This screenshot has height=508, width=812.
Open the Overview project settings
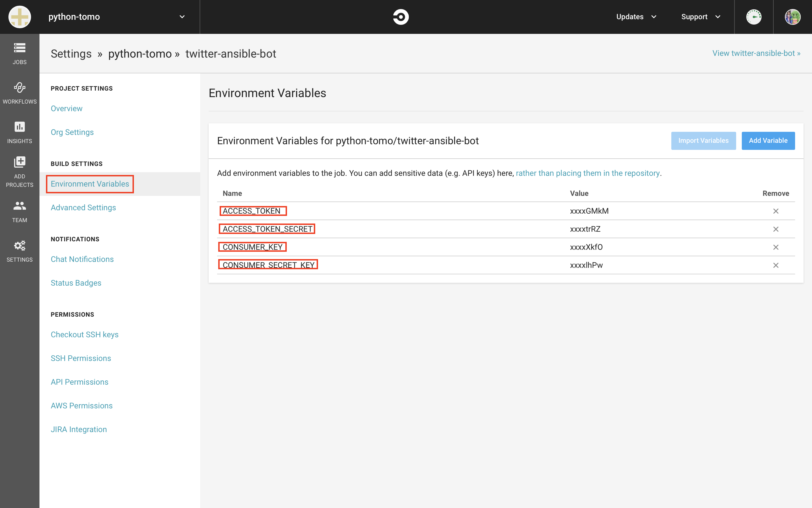pyautogui.click(x=67, y=109)
